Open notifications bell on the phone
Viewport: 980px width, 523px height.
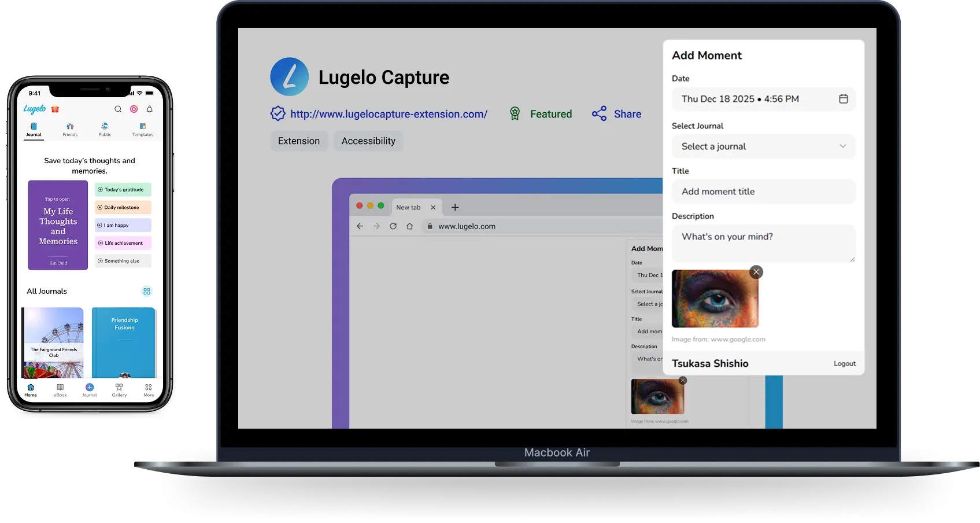click(149, 109)
